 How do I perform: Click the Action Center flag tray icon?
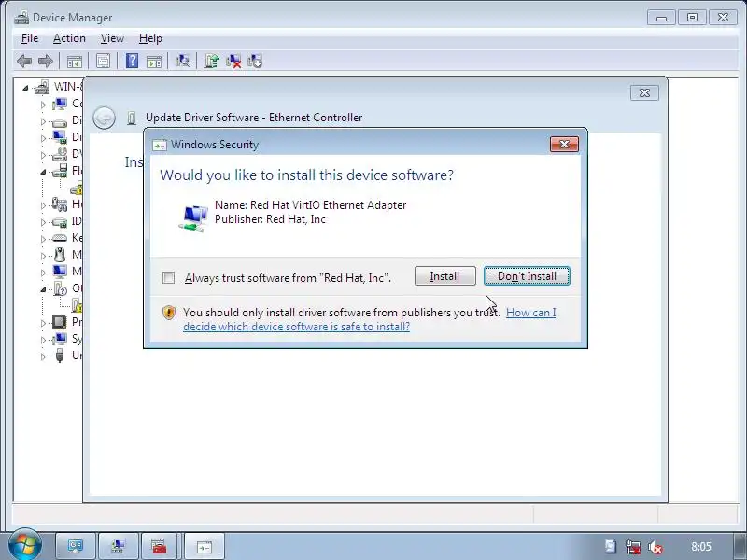pyautogui.click(x=611, y=547)
